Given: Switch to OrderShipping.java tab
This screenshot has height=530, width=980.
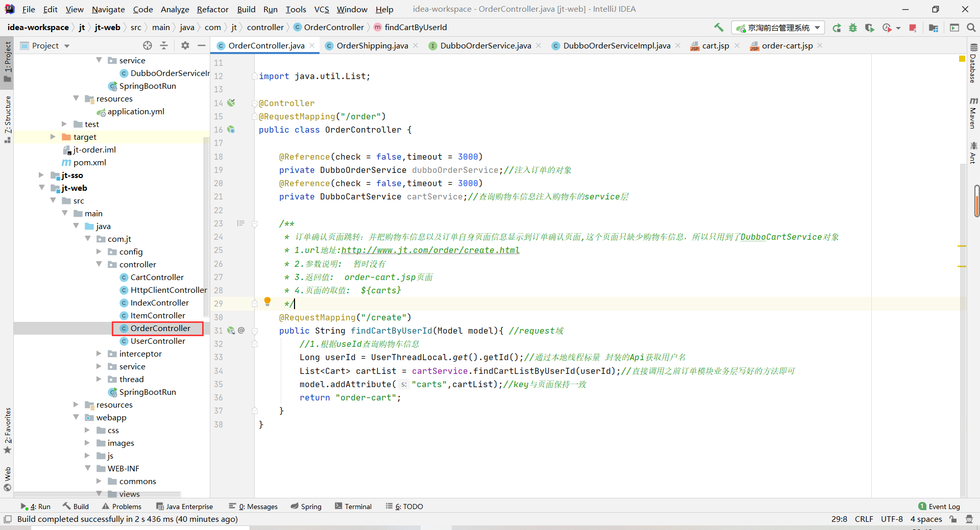Looking at the screenshot, I should tap(372, 45).
